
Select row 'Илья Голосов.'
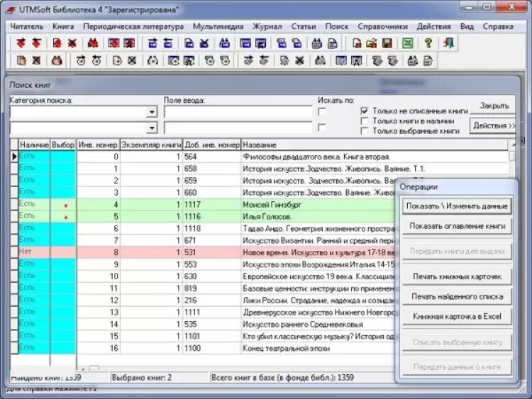(203, 217)
